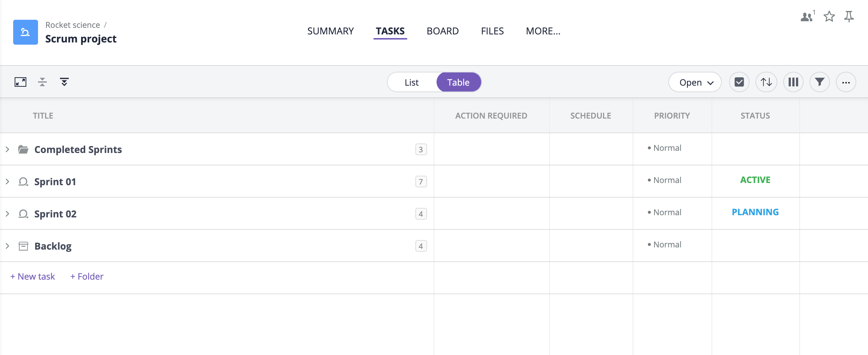Click the Scrum project blue icon
Viewport: 868px width, 355px height.
[x=26, y=32]
